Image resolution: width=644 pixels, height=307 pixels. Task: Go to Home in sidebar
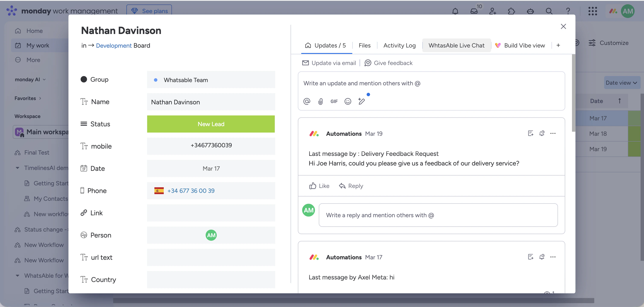[35, 31]
